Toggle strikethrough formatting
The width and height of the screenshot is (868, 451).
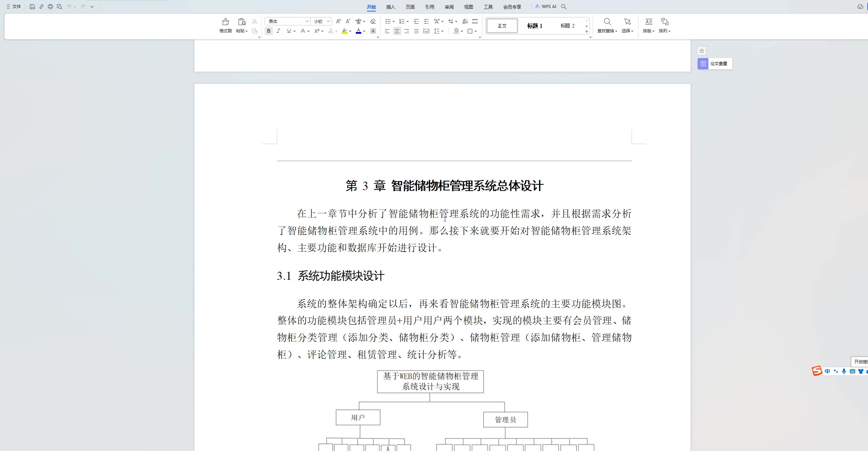tap(303, 31)
